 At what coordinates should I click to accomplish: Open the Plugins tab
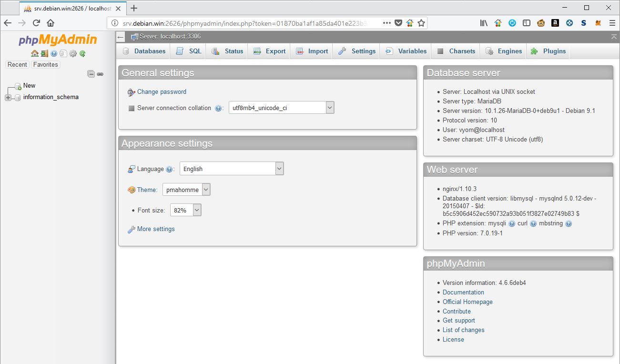point(548,51)
